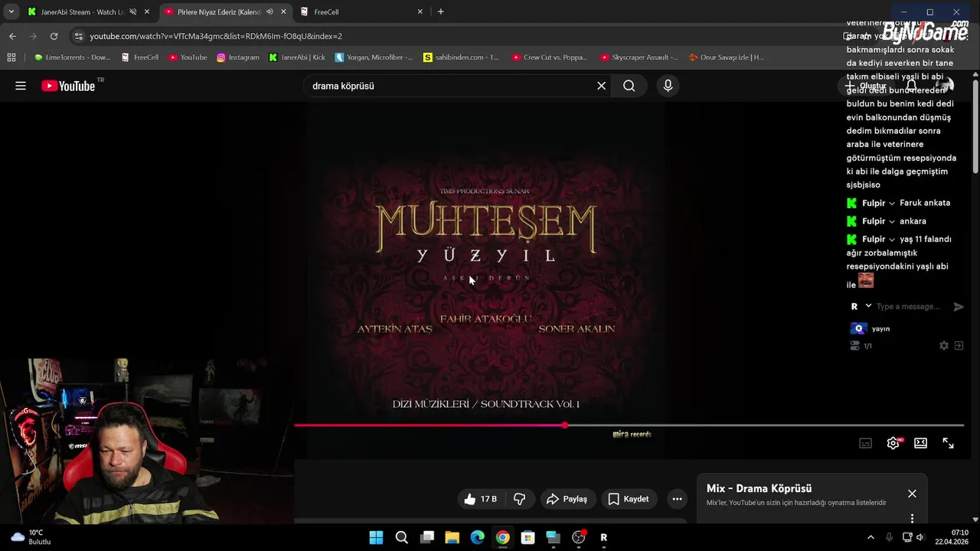Dislike the video
The width and height of the screenshot is (980, 551).
[519, 499]
